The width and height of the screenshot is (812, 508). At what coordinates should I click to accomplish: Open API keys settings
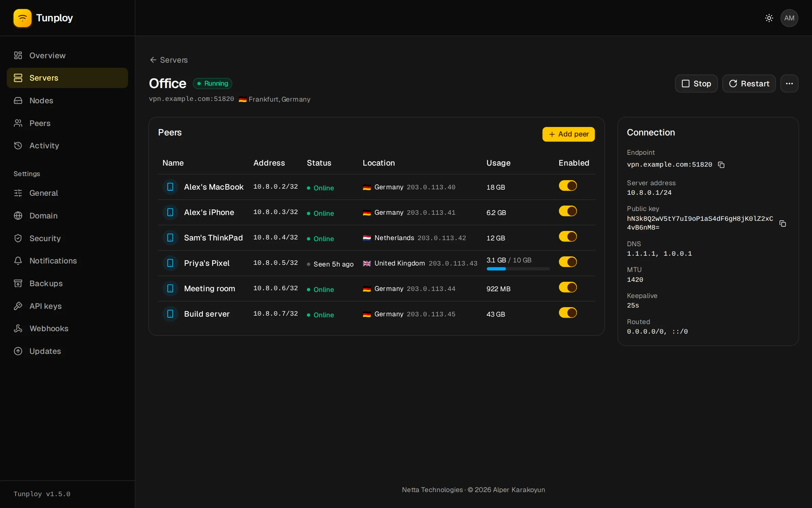(x=67, y=306)
